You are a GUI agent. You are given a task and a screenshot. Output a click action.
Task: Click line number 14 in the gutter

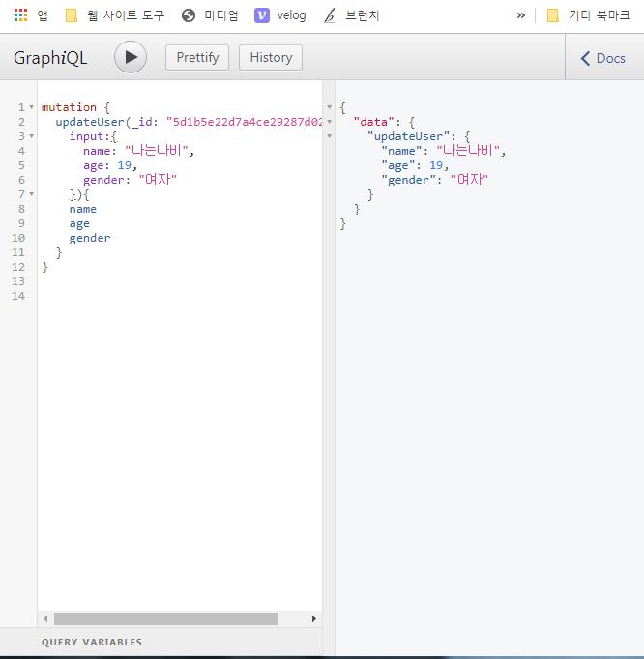coord(18,296)
